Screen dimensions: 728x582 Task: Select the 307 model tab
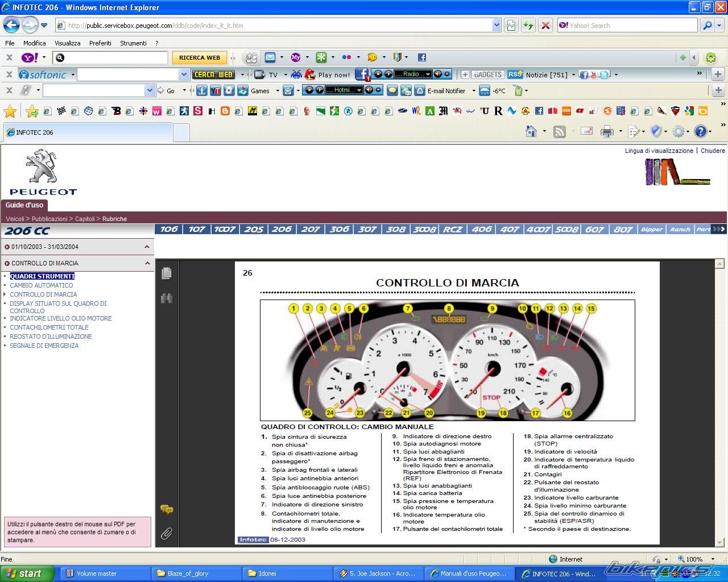click(x=367, y=230)
